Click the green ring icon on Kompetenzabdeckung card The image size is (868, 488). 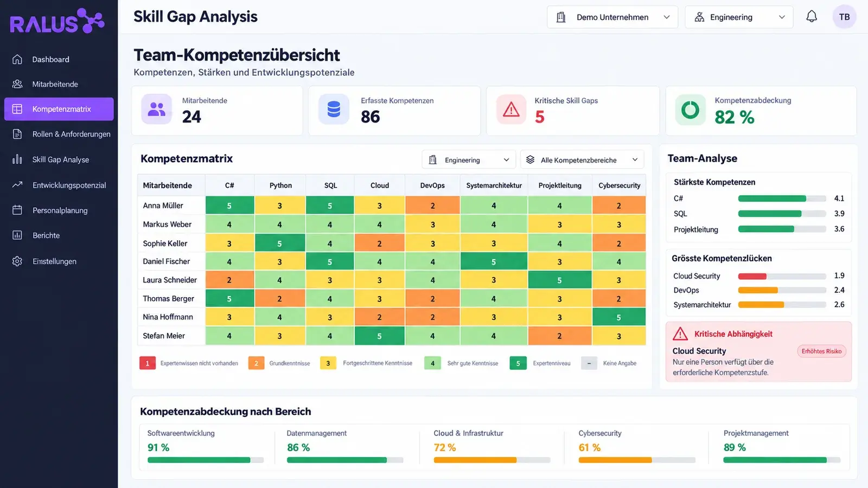pyautogui.click(x=691, y=110)
